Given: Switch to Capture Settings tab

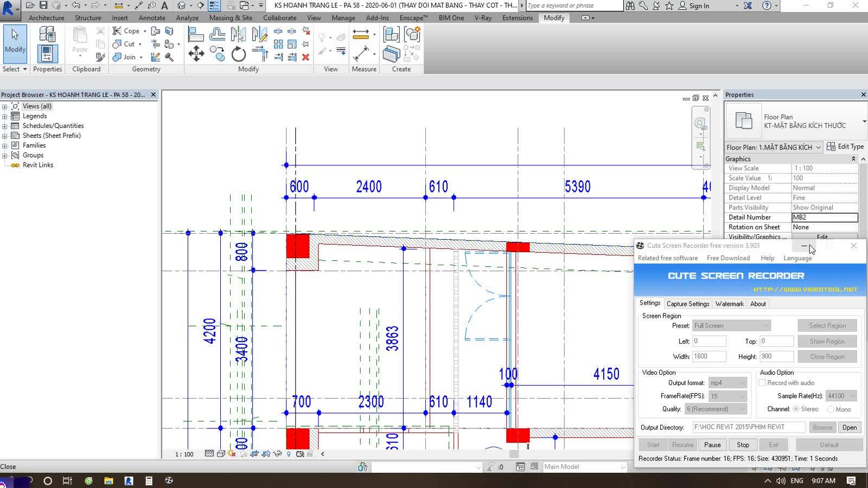Looking at the screenshot, I should click(688, 304).
